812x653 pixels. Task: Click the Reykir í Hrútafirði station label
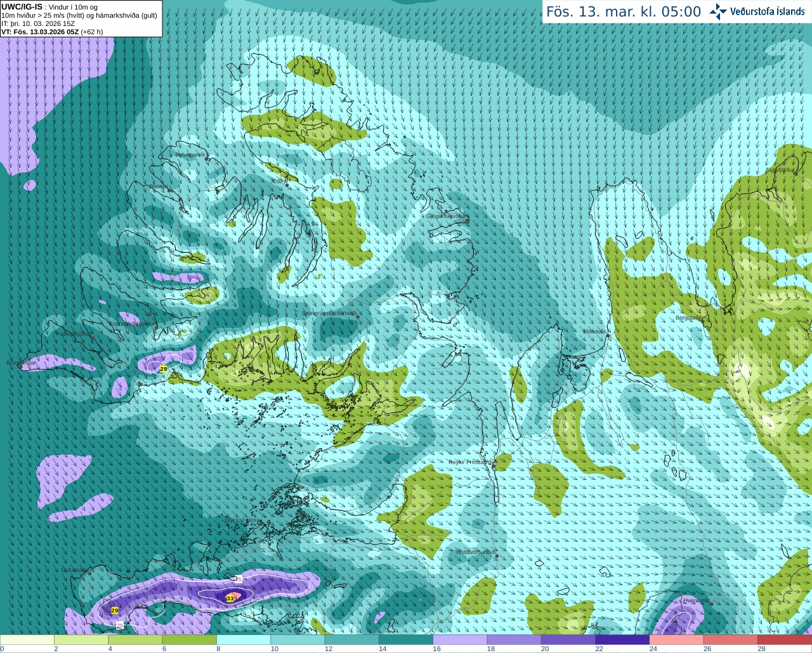470,462
